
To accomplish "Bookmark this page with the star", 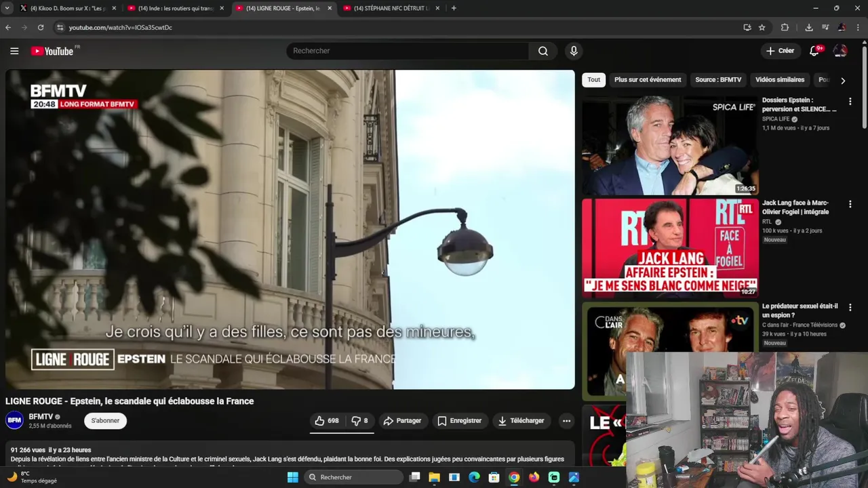I will (762, 28).
